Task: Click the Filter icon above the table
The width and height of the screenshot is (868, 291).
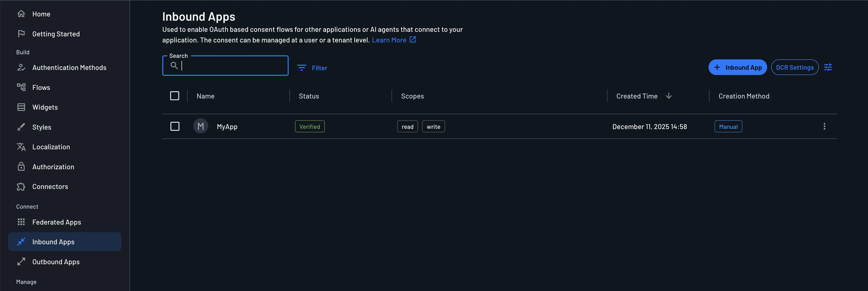Action: pos(301,68)
